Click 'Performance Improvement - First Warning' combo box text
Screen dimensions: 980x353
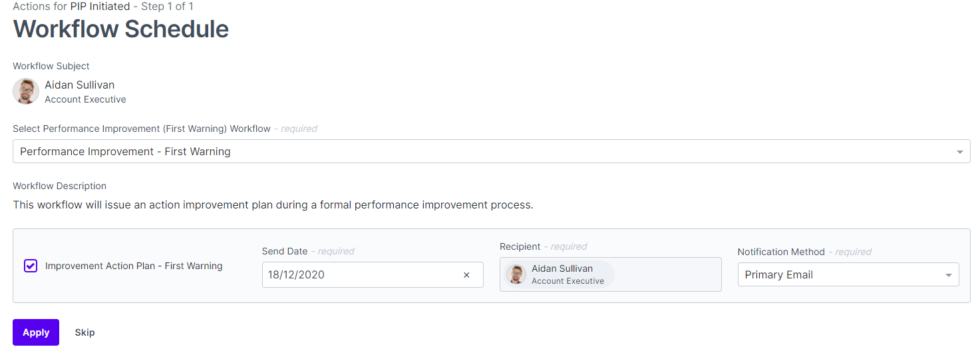click(x=125, y=152)
